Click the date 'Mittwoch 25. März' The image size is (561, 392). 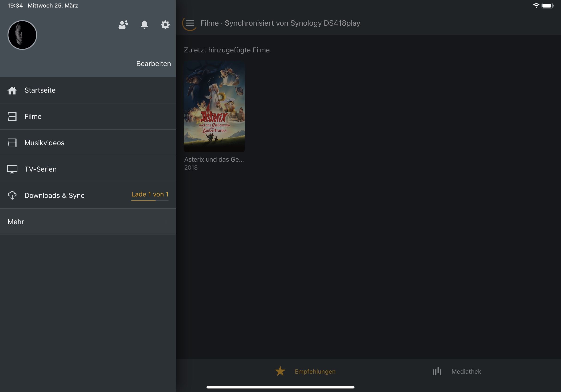[53, 5]
